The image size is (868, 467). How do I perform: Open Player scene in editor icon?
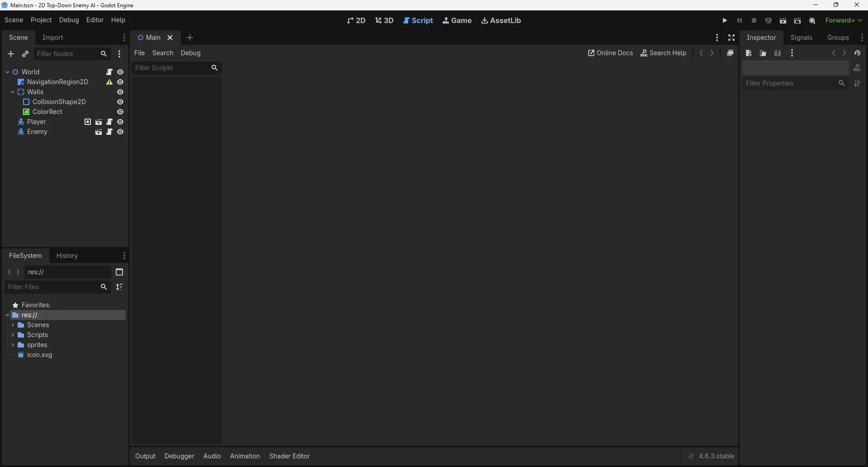(99, 122)
